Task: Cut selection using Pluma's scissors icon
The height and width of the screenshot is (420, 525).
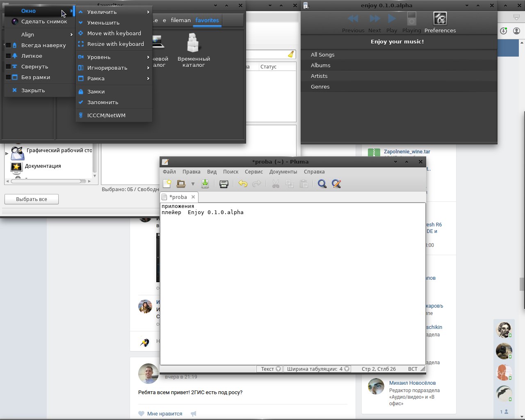Action: coord(276,184)
